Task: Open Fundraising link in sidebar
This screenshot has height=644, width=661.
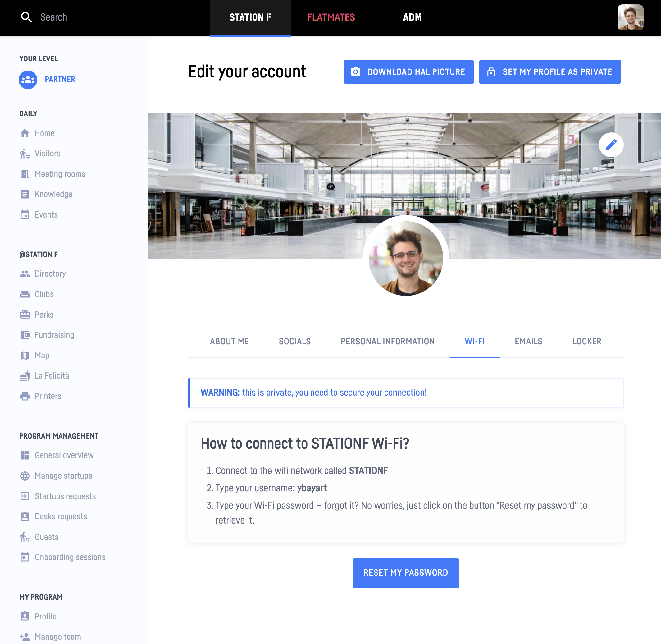Action: click(54, 335)
